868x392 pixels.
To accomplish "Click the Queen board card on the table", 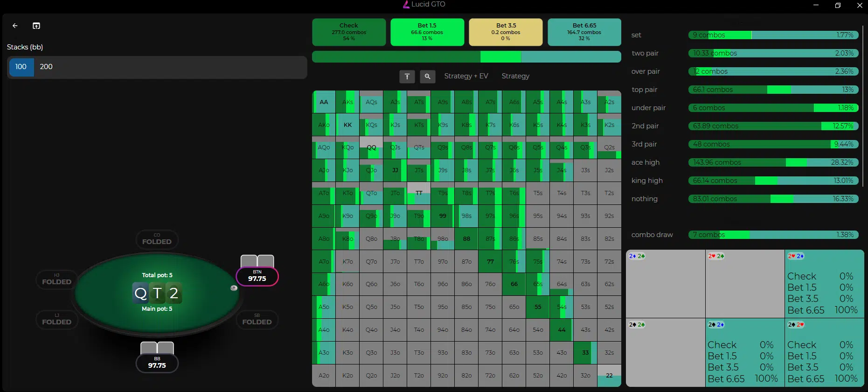I will 140,293.
